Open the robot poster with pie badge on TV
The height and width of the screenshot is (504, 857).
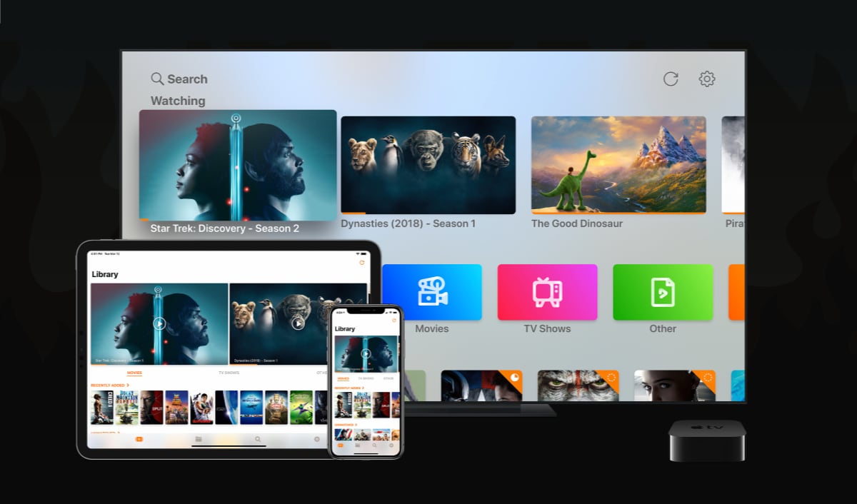pos(481,385)
